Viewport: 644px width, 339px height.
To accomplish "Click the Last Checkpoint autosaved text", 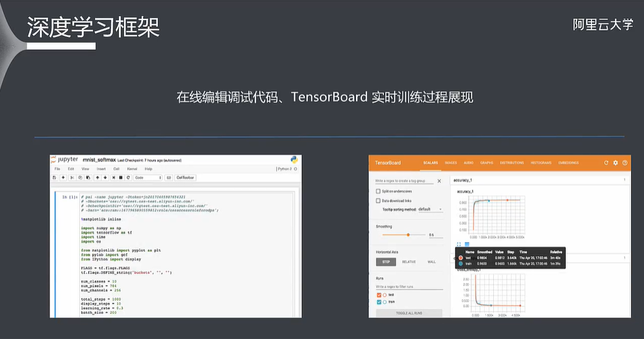I will [149, 160].
